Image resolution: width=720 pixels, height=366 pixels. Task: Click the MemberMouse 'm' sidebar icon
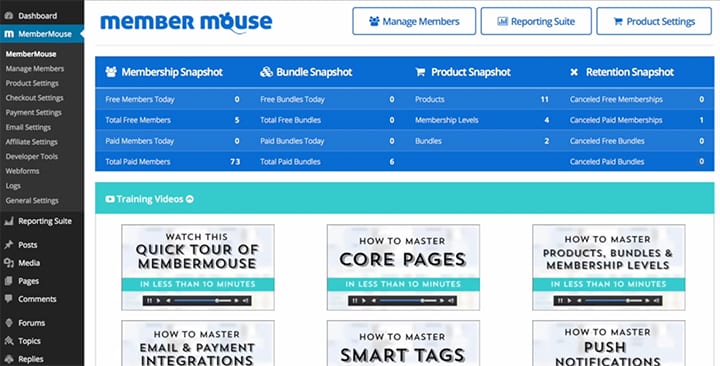[x=9, y=34]
